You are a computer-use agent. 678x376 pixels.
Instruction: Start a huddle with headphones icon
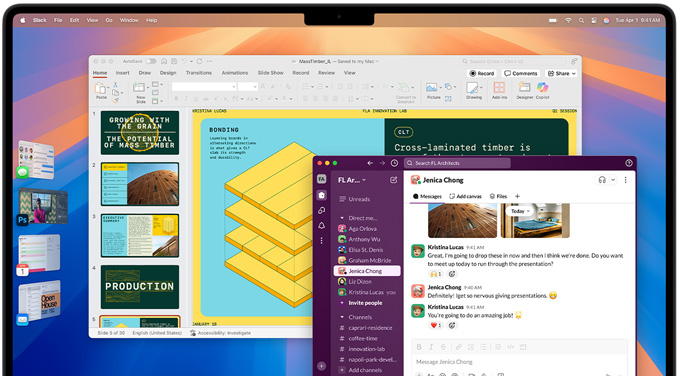click(x=602, y=180)
